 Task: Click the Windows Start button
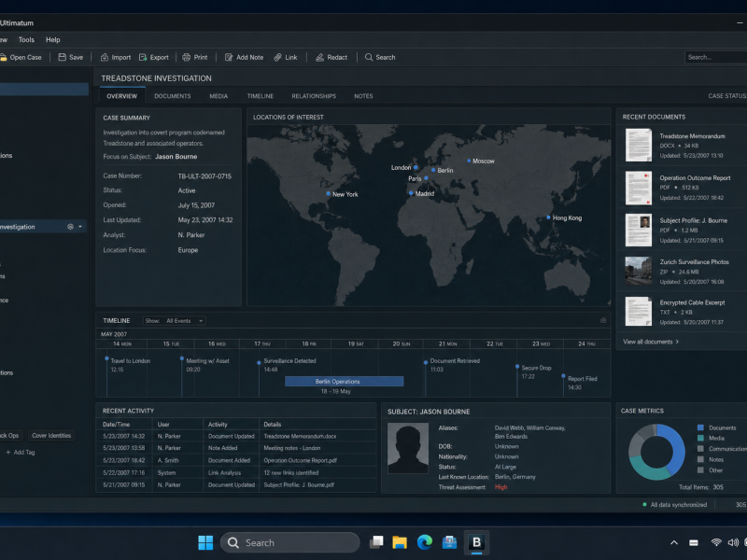click(x=205, y=542)
